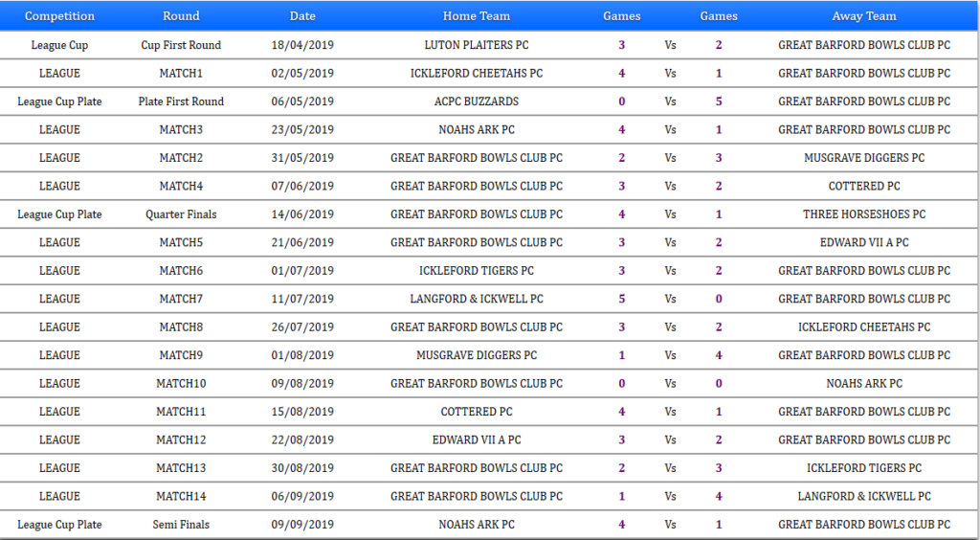Click date 07/06/2019
The width and height of the screenshot is (980, 540).
coord(302,186)
